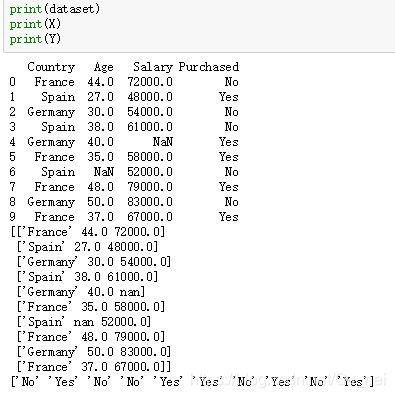
Task: Select the Age column header
Action: coord(104,67)
